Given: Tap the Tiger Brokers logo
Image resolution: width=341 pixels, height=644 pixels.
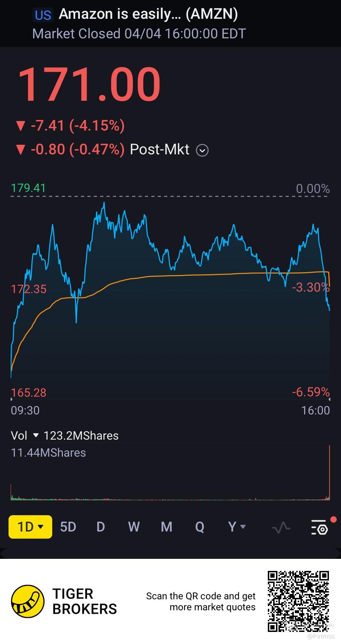Looking at the screenshot, I should tap(28, 601).
